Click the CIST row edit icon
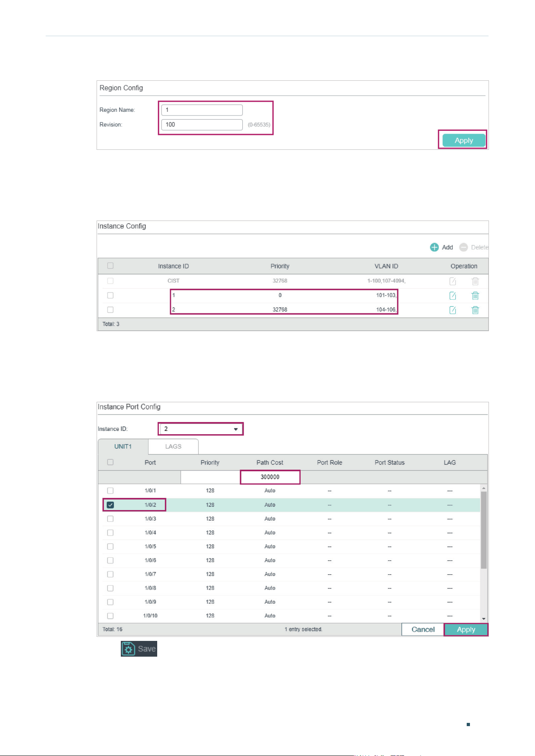 [x=453, y=281]
